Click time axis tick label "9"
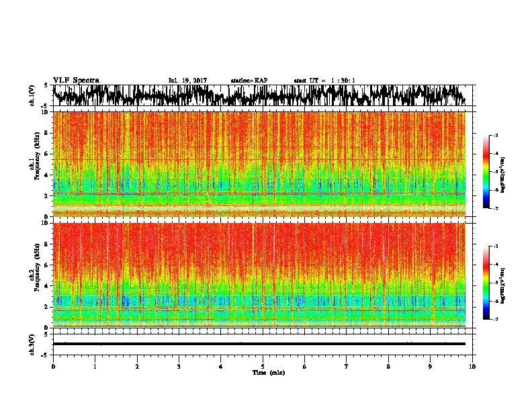 click(x=430, y=367)
